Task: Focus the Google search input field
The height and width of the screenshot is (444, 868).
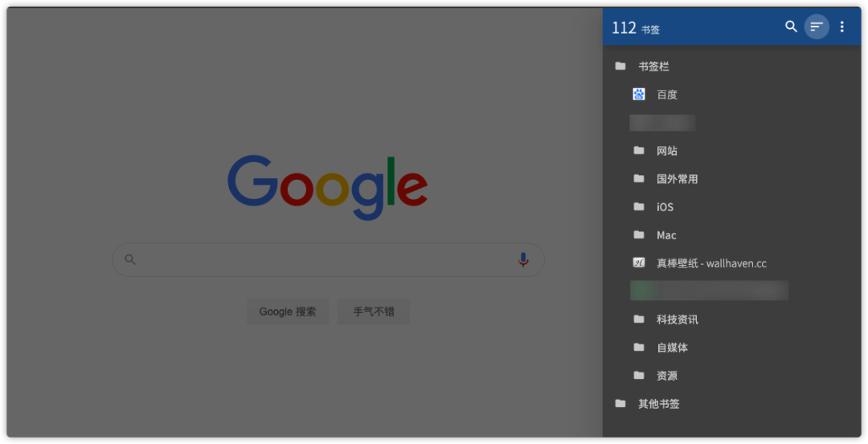Action: [328, 259]
